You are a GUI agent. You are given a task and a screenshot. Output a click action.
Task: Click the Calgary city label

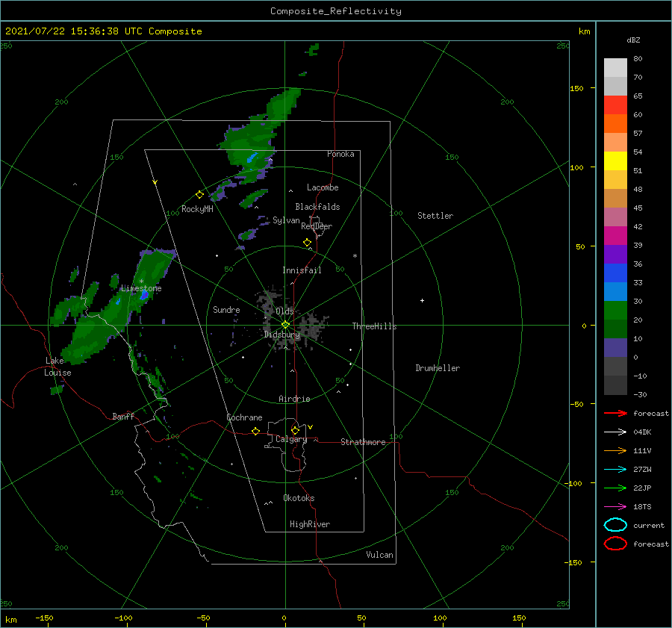[x=291, y=439]
